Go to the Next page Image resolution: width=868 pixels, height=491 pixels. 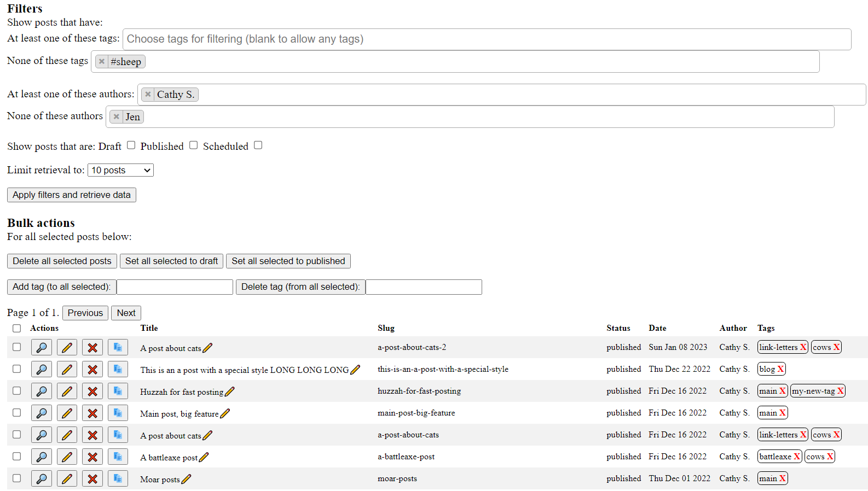[x=126, y=313]
